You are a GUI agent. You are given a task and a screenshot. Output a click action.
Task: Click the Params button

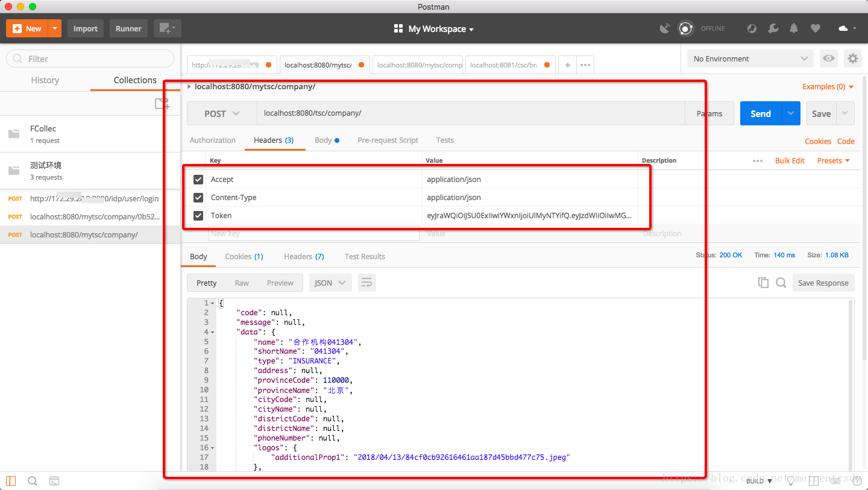709,113
